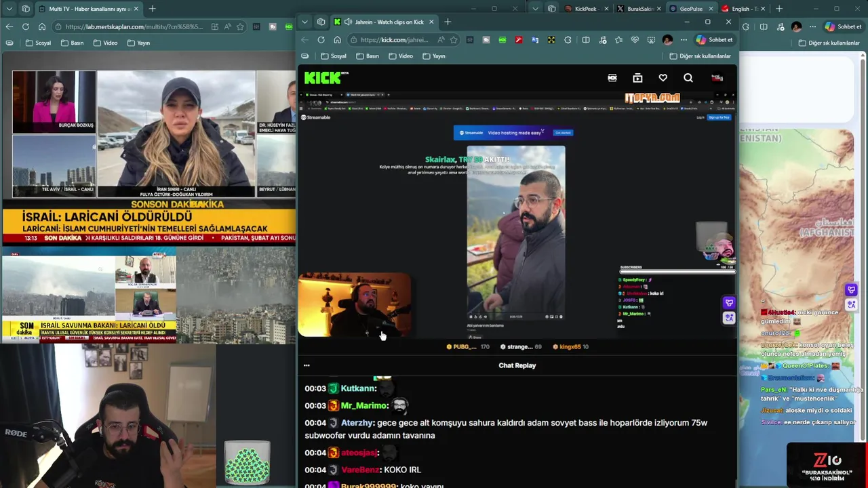Click home icon in Multi TV window
The width and height of the screenshot is (868, 488).
(42, 26)
